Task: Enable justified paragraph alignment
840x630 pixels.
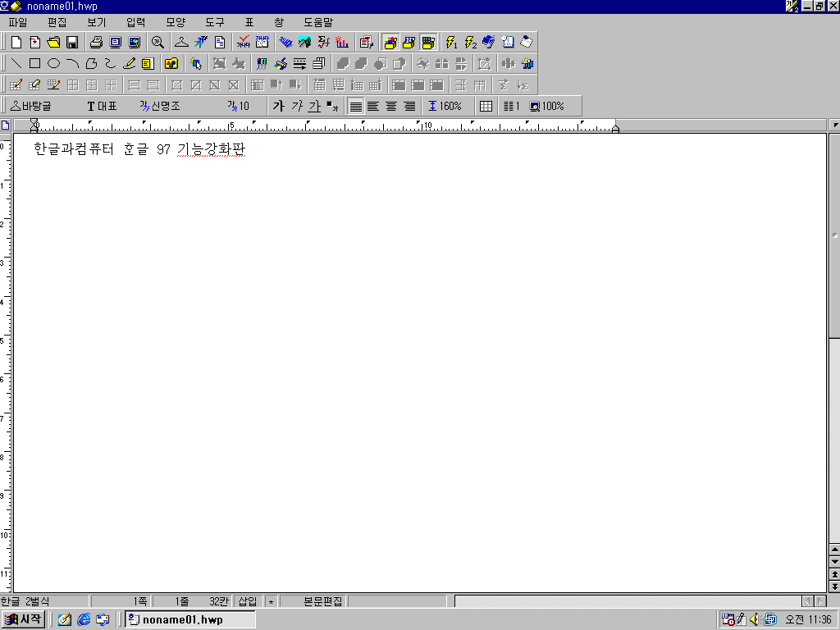Action: (356, 106)
